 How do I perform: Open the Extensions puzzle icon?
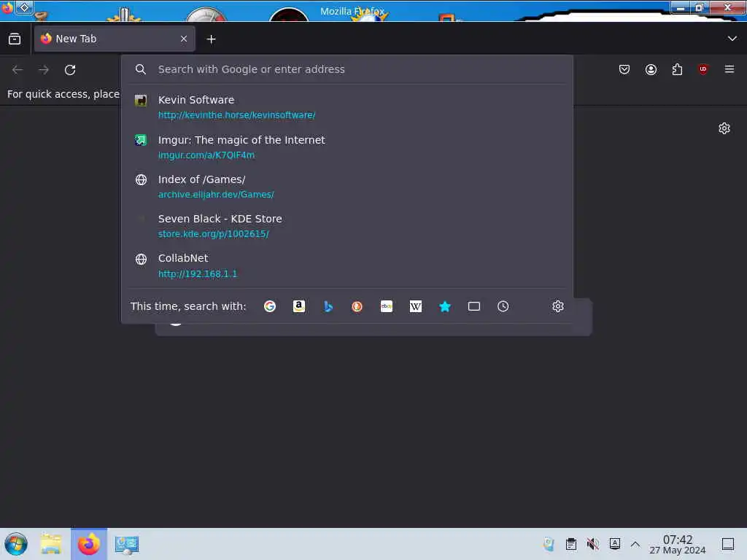[677, 69]
